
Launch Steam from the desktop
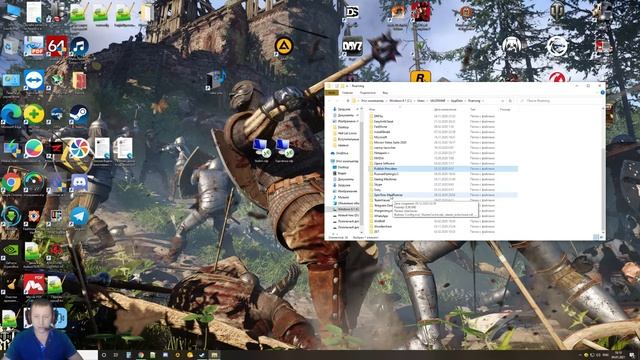pos(79,114)
